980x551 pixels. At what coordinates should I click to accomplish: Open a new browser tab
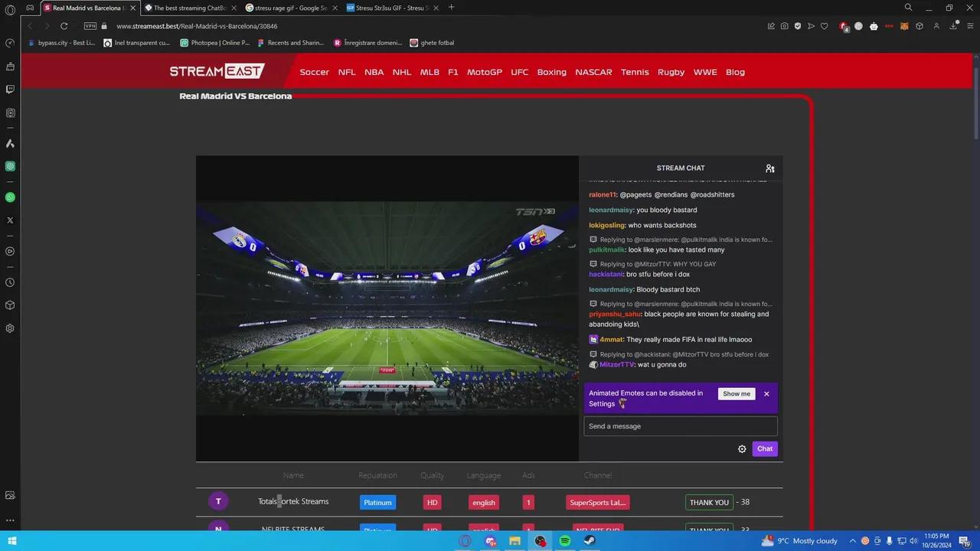451,8
